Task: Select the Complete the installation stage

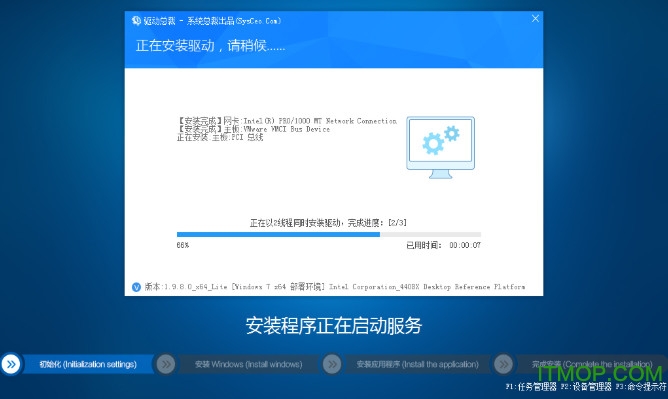Action: coord(592,365)
